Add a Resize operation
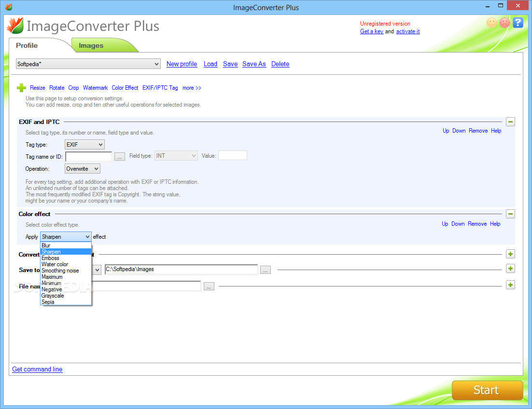The image size is (532, 409). [x=37, y=88]
